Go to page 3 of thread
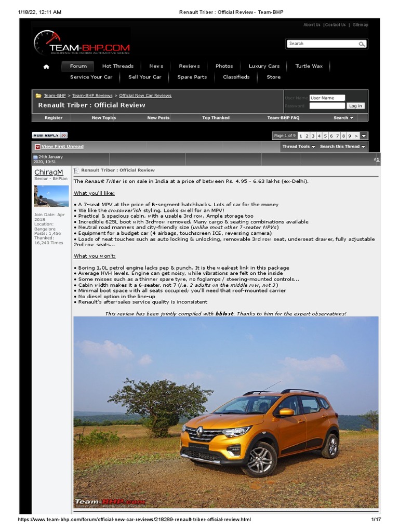The image size is (399, 532). pyautogui.click(x=313, y=136)
